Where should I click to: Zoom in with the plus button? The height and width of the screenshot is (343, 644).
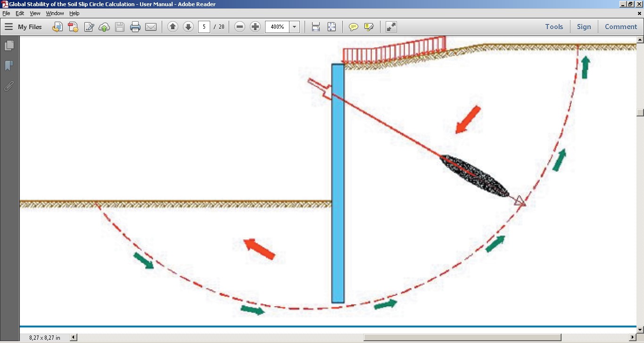click(x=255, y=27)
